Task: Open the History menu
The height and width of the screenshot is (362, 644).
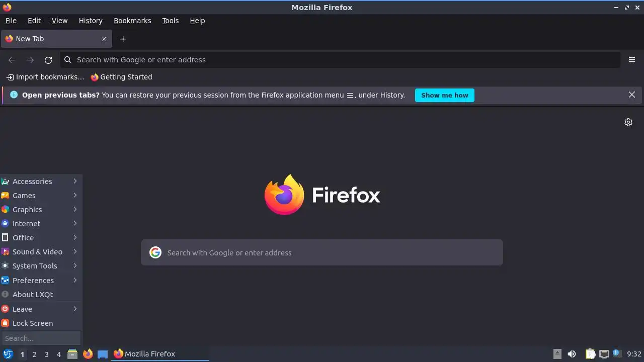Action: pos(91,21)
